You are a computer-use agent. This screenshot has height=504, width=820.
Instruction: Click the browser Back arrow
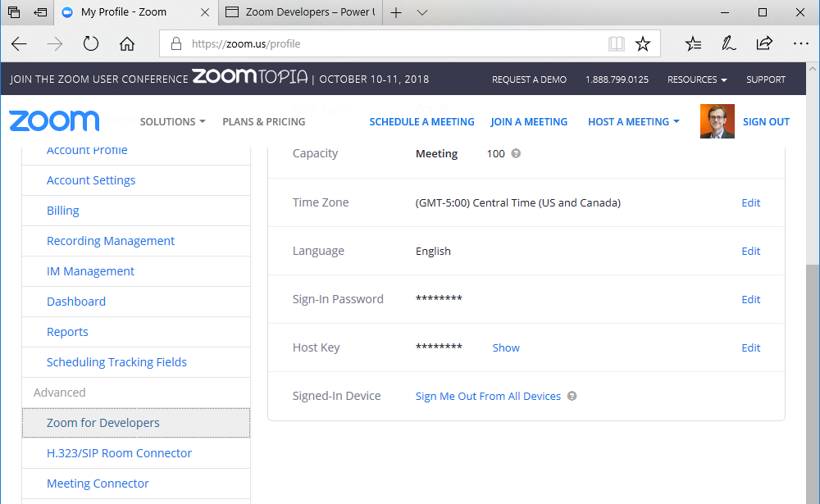pyautogui.click(x=20, y=44)
